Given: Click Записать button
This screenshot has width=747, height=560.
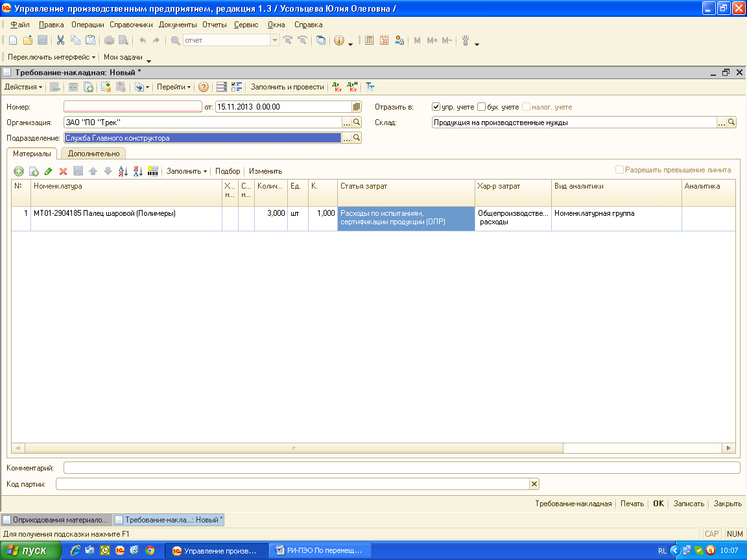Looking at the screenshot, I should point(689,504).
